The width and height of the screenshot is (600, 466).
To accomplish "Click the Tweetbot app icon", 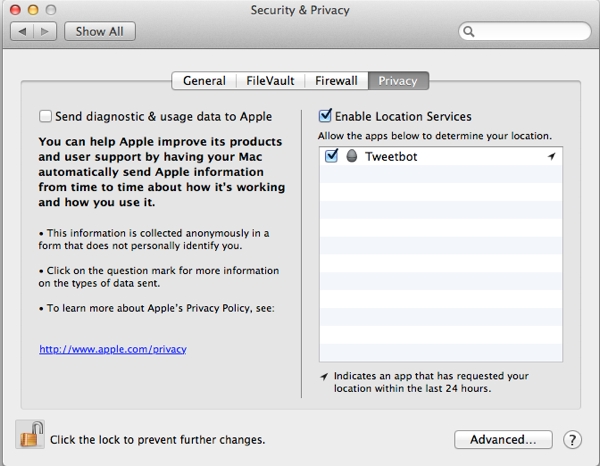I will (x=351, y=156).
